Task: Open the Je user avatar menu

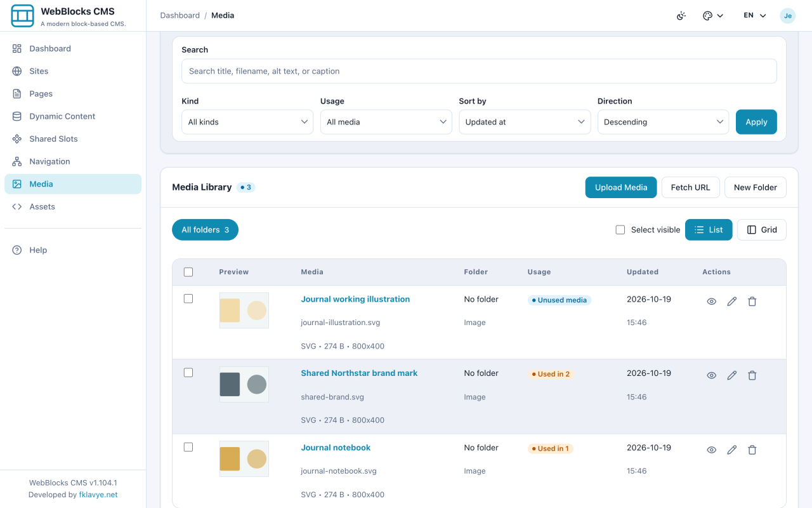Action: pyautogui.click(x=787, y=16)
